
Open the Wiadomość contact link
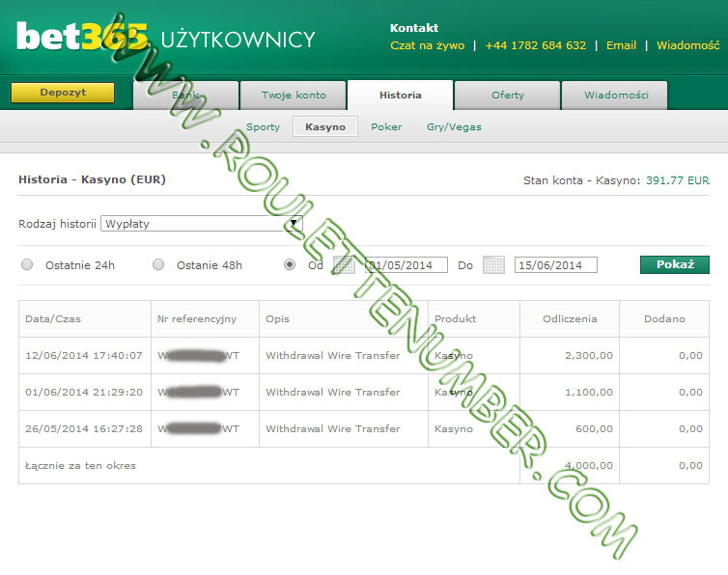click(688, 45)
